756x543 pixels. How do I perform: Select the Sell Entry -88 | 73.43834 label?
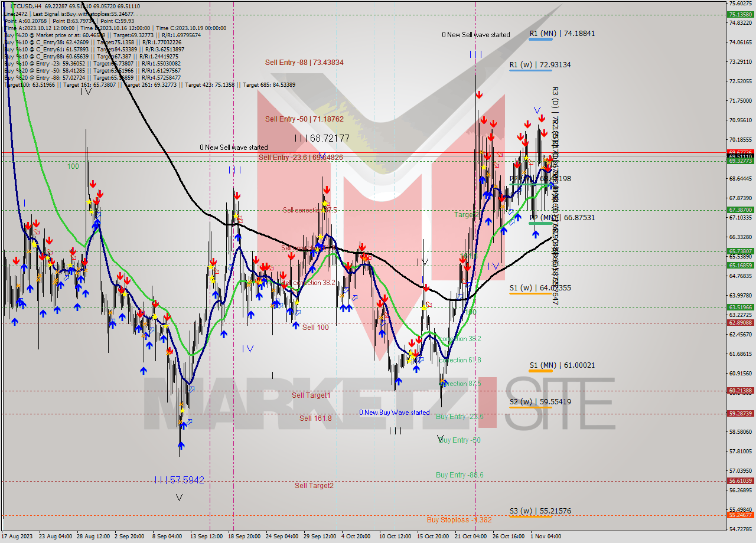pos(304,62)
